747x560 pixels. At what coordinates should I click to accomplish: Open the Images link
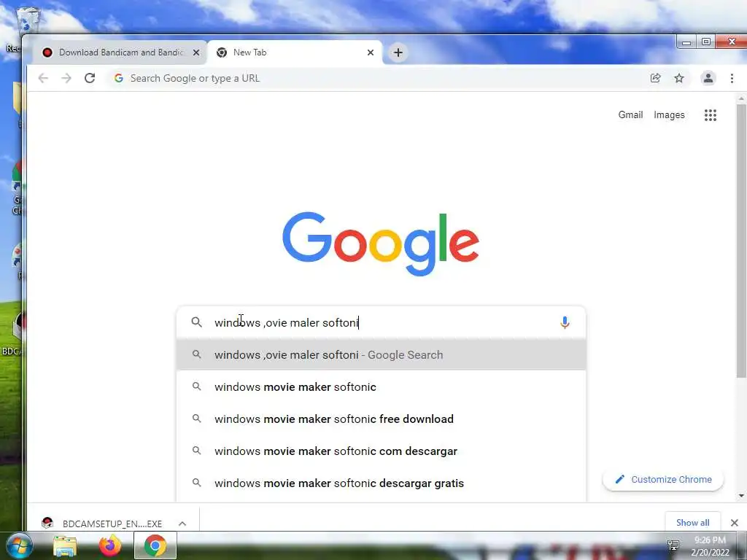click(x=669, y=114)
